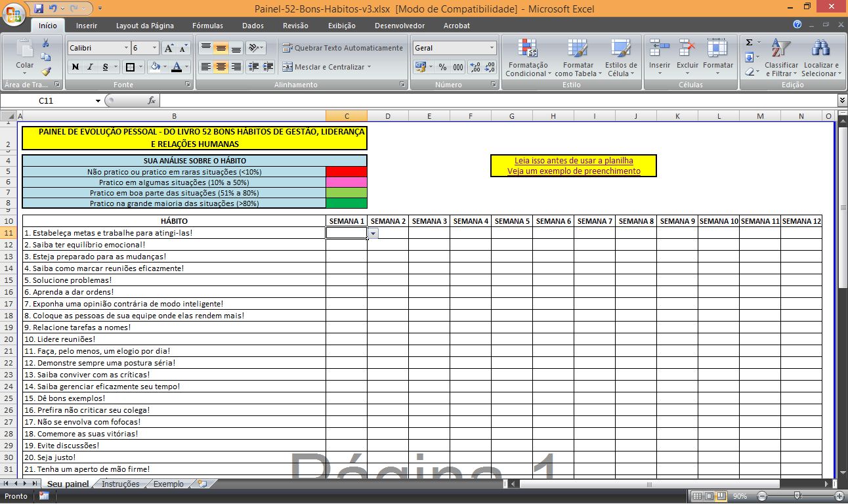Click the Increase Font Size icon

[169, 48]
